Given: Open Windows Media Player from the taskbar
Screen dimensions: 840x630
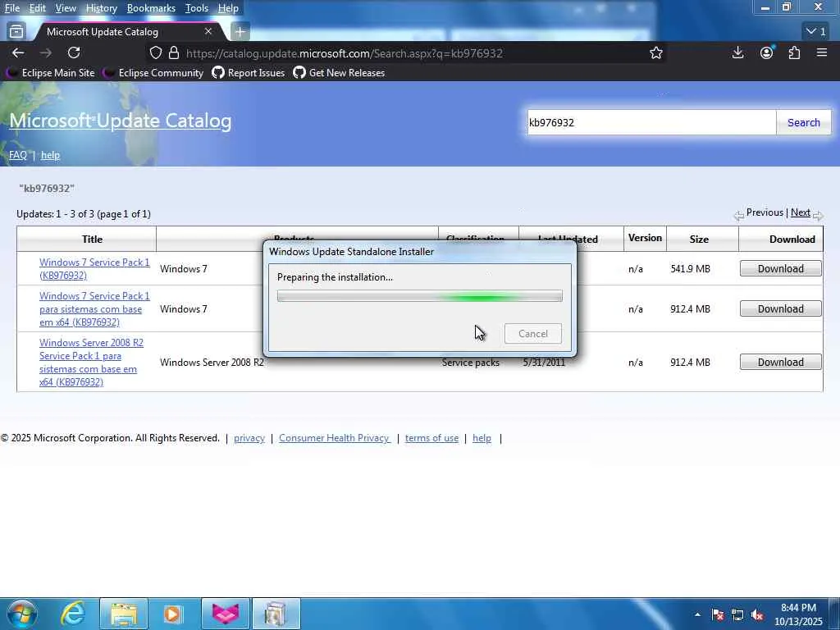Looking at the screenshot, I should pos(172,614).
